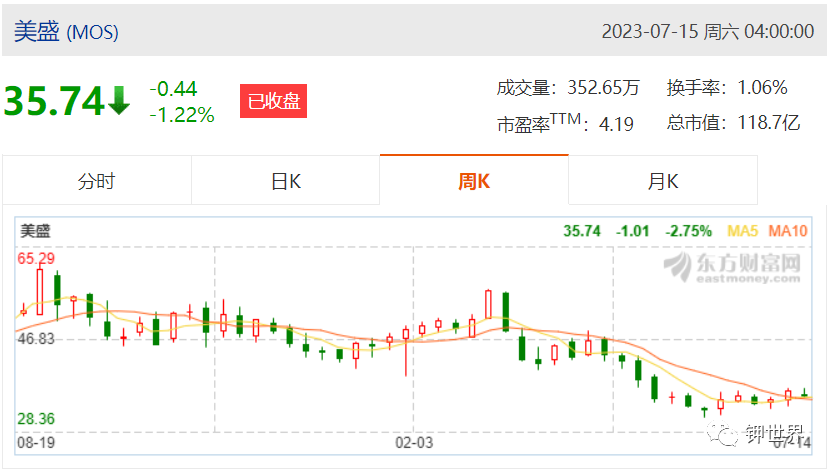Screen dimensions: 831x470
Task: Click the green down arrow beside 35.74
Action: [x=119, y=101]
